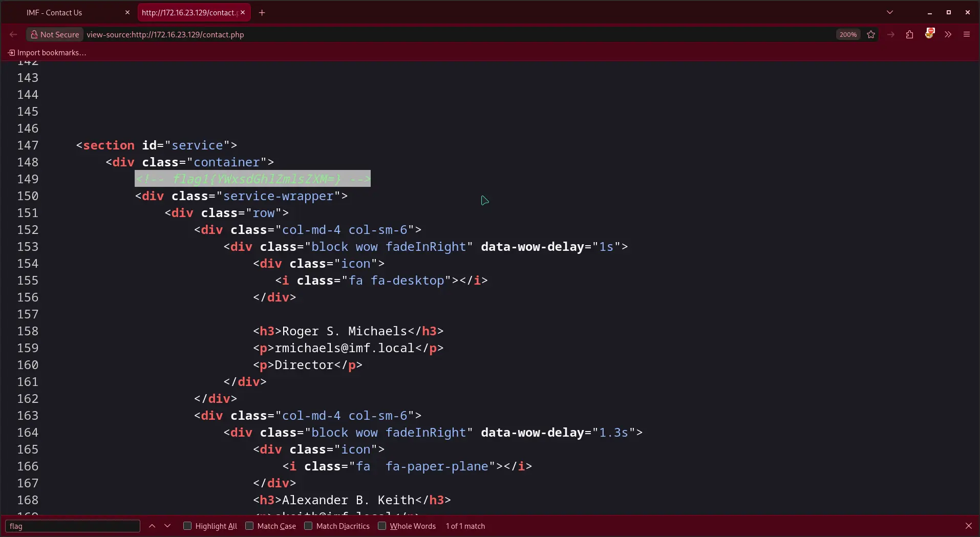Click the back navigation arrow
The height and width of the screenshot is (537, 980).
click(13, 34)
